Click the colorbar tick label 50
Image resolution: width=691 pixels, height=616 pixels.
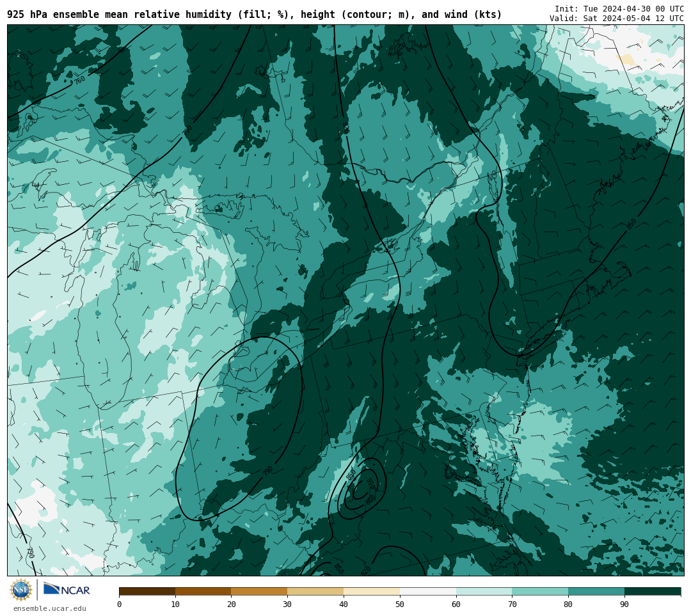tap(400, 604)
